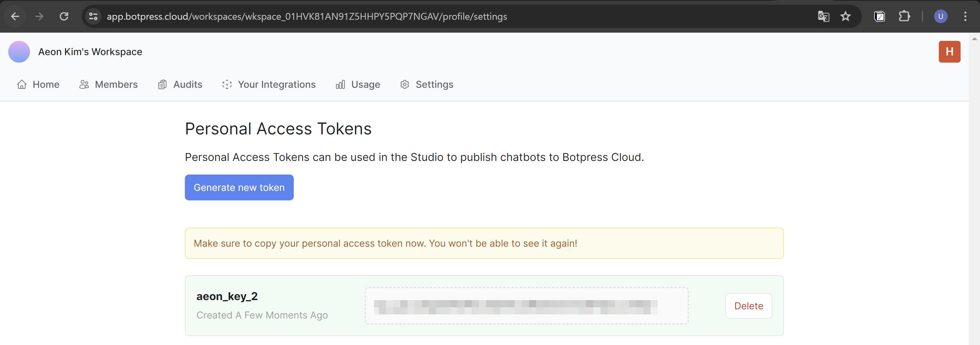Click the translate page icon

[x=823, y=16]
